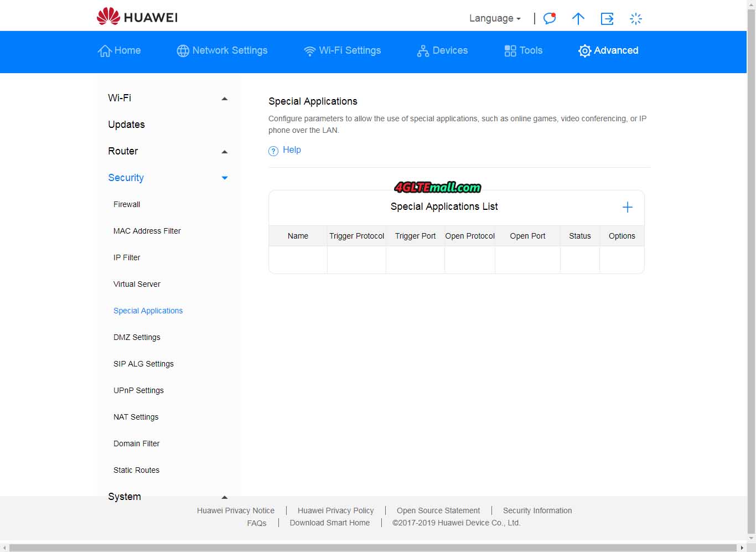Add a new special application with plus icon
This screenshot has width=756, height=552.
coord(627,207)
